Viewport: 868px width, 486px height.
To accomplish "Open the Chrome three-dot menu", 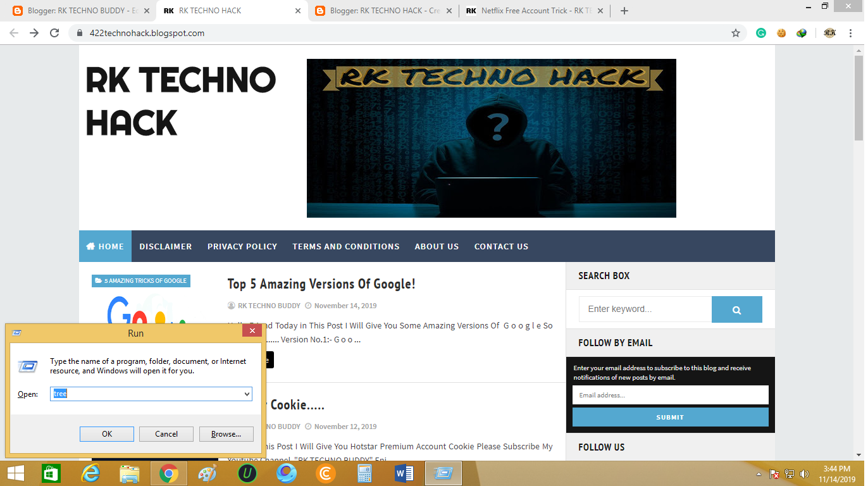I will pyautogui.click(x=851, y=33).
